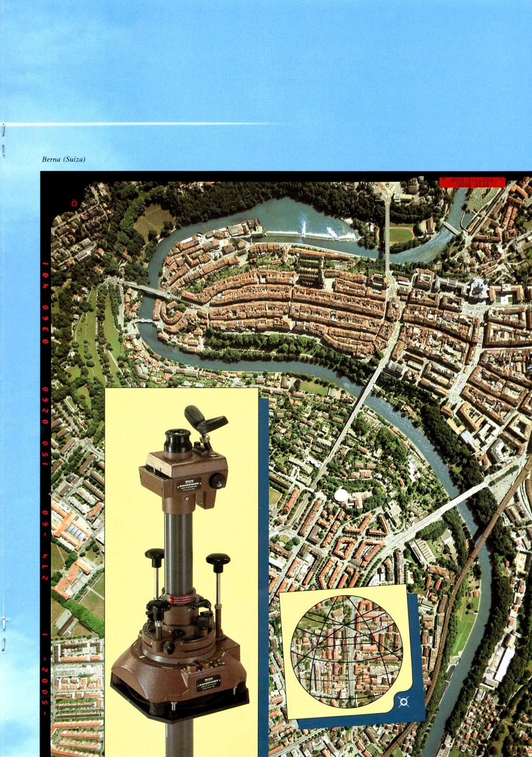Click the white weir across the river
This screenshot has height=757, width=532.
click(x=321, y=234)
